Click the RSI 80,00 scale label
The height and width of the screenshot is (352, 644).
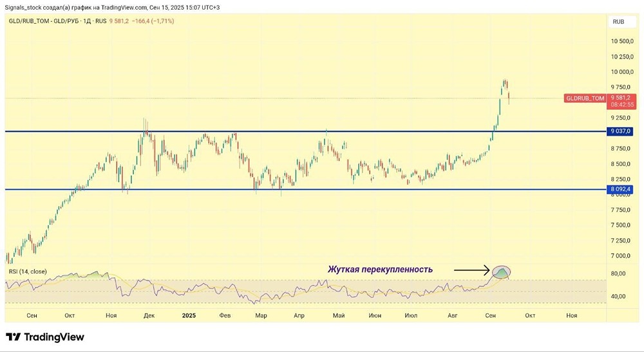618,273
